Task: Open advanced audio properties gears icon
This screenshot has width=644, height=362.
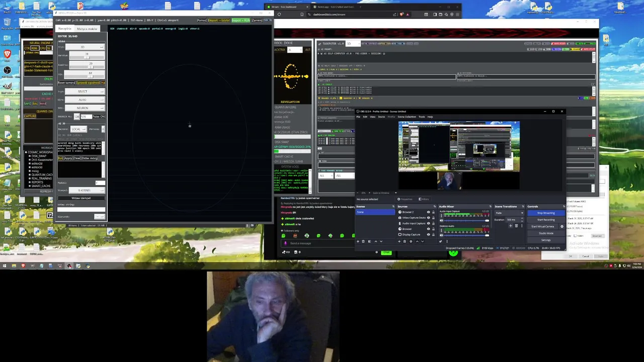Action: (440, 241)
